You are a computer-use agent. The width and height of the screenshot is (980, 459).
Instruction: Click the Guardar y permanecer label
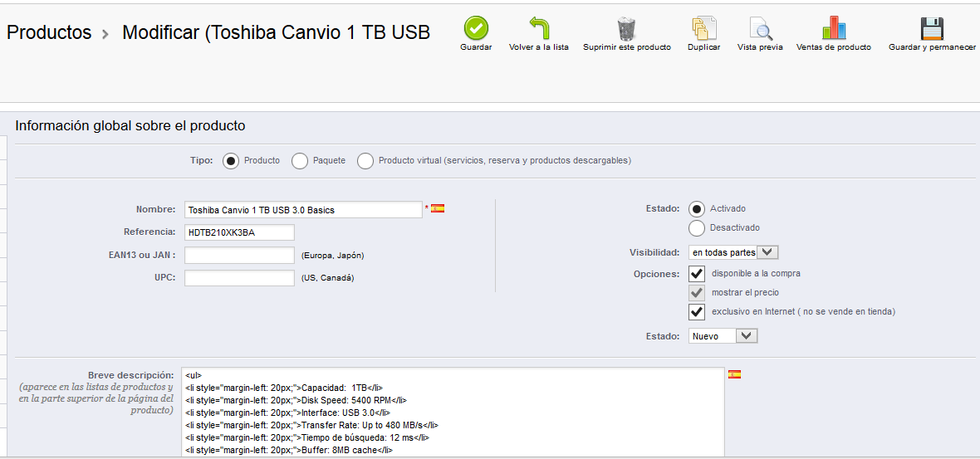click(932, 47)
